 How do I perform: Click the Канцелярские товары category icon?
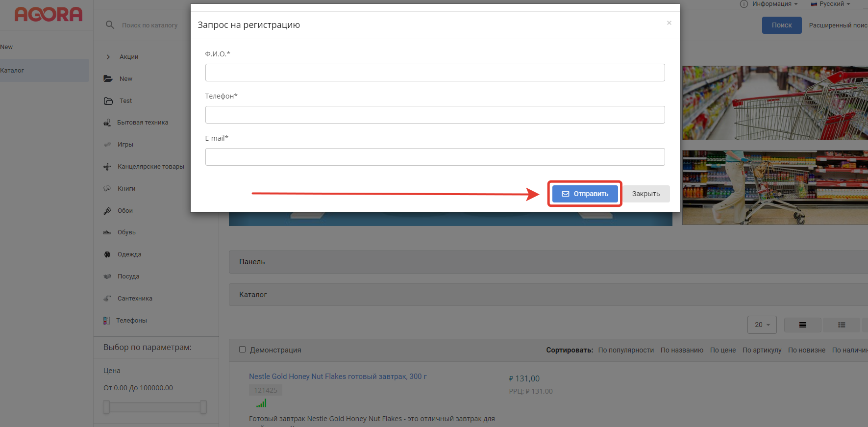point(107,167)
